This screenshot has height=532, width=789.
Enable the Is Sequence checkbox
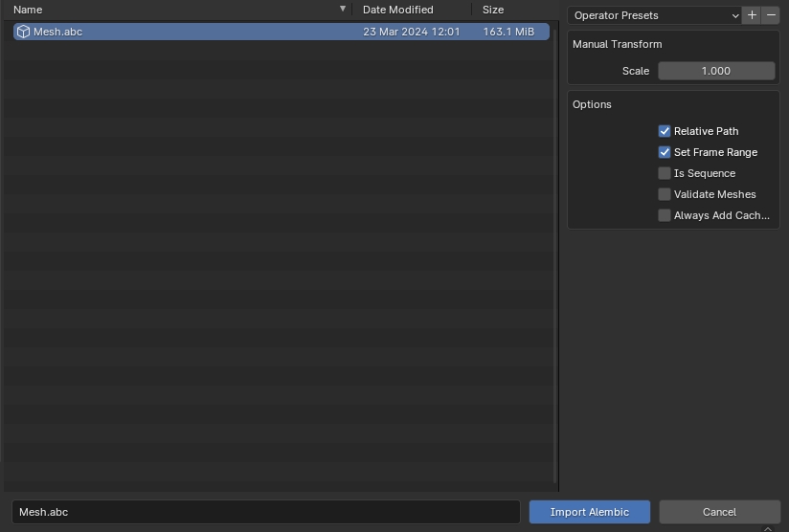(665, 173)
